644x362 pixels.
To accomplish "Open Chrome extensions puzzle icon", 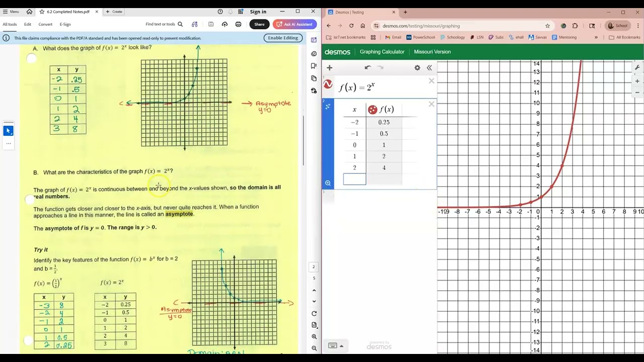I will tap(575, 26).
